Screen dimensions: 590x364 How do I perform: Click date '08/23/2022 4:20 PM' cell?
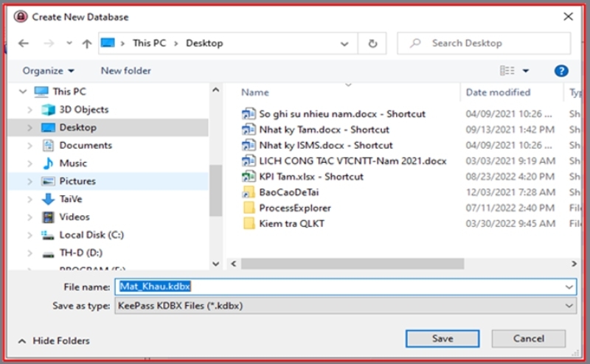(510, 177)
